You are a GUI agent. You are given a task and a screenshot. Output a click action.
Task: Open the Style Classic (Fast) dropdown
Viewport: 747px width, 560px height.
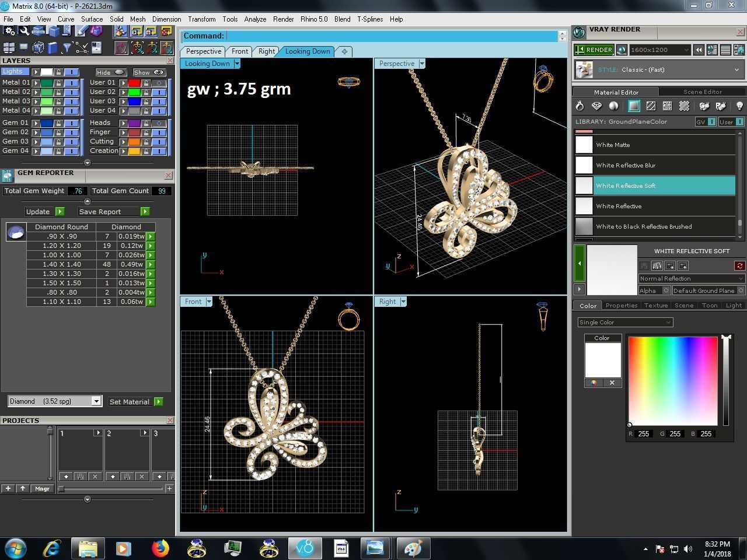(659, 70)
